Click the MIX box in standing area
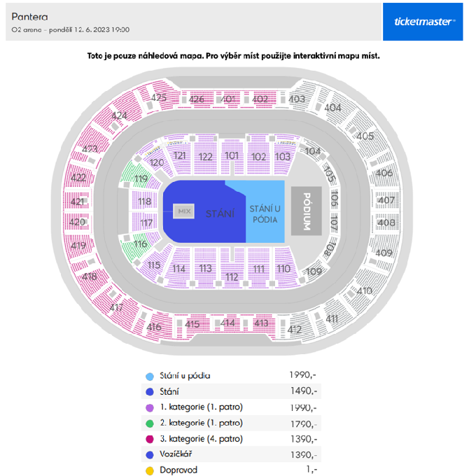This screenshot has height=476, width=469. tap(183, 211)
